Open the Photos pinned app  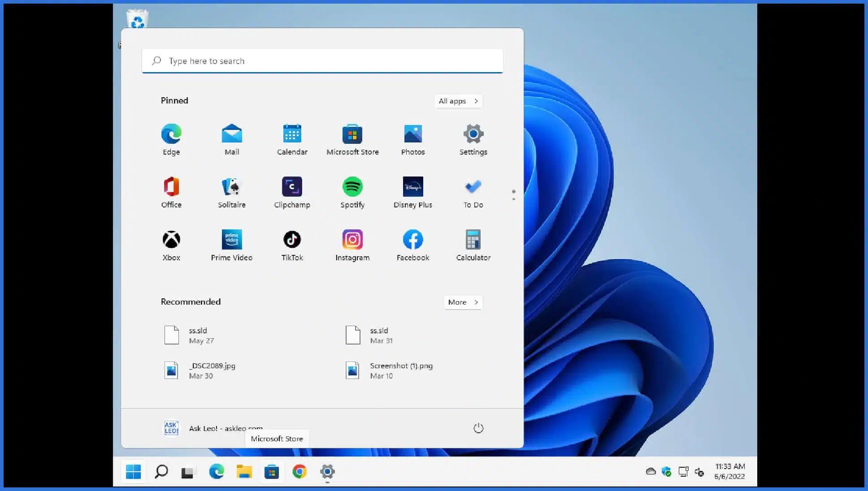pos(413,139)
